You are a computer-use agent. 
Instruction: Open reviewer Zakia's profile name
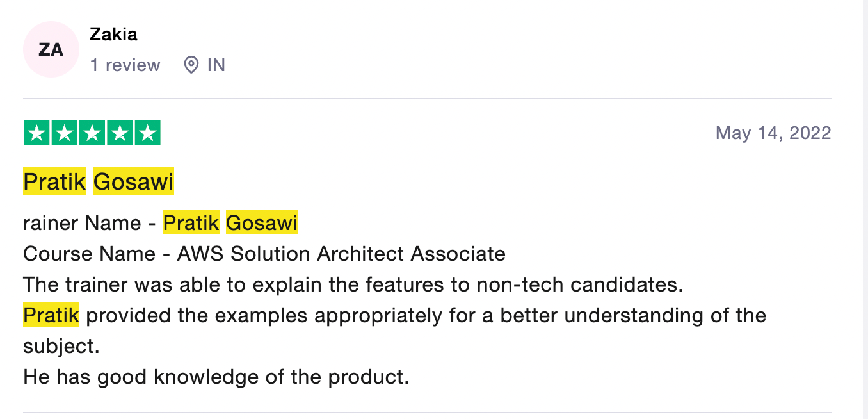point(113,34)
